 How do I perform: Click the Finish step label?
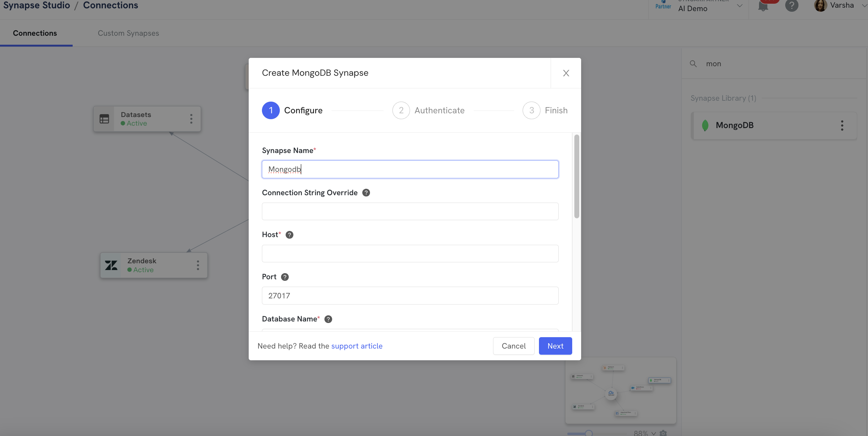point(556,110)
